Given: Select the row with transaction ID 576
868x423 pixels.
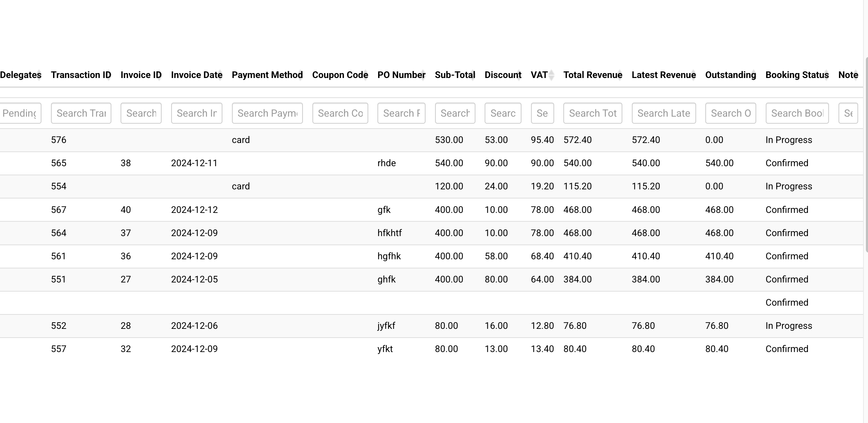Looking at the screenshot, I should click(x=59, y=140).
